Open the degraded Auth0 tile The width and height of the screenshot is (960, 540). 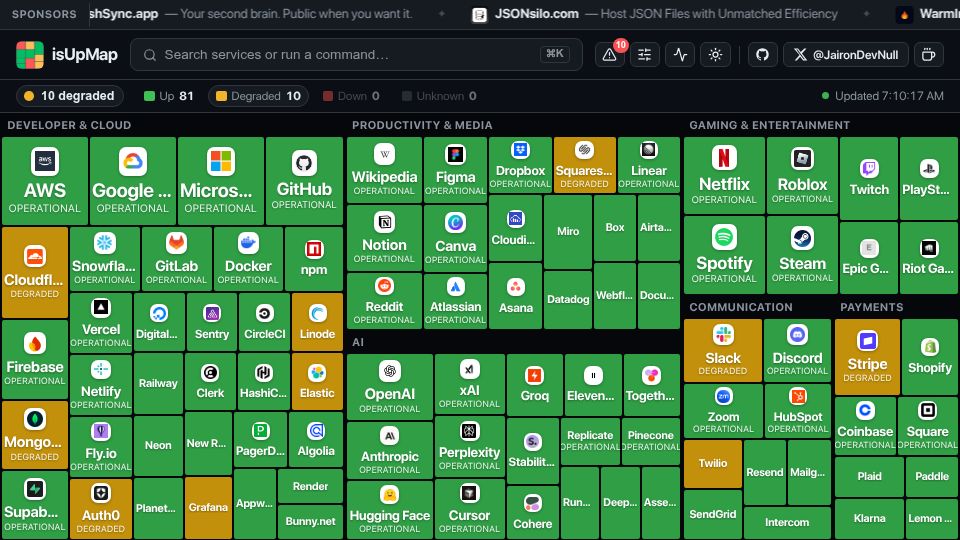pyautogui.click(x=100, y=509)
